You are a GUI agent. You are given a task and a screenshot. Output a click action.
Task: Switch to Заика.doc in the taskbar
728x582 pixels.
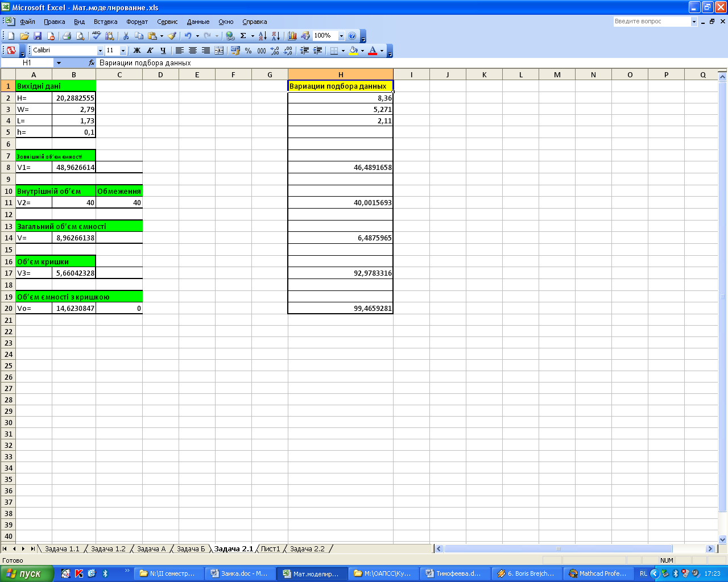[x=240, y=573]
